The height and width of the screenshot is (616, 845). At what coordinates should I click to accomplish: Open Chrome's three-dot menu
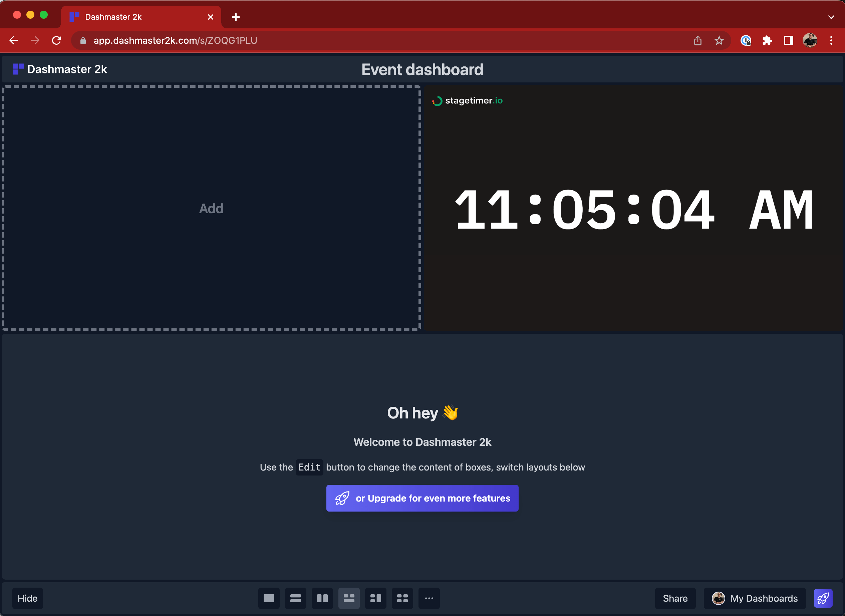click(x=831, y=40)
